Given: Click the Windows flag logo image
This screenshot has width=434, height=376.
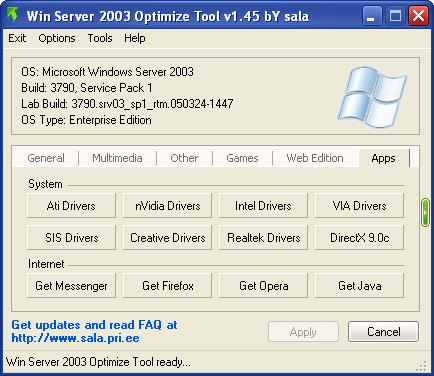Looking at the screenshot, I should pos(372,97).
